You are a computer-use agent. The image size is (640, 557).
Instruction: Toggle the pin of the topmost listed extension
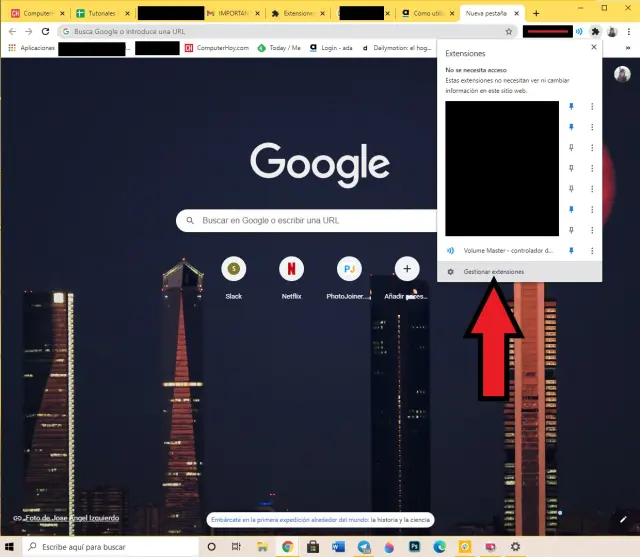click(571, 106)
